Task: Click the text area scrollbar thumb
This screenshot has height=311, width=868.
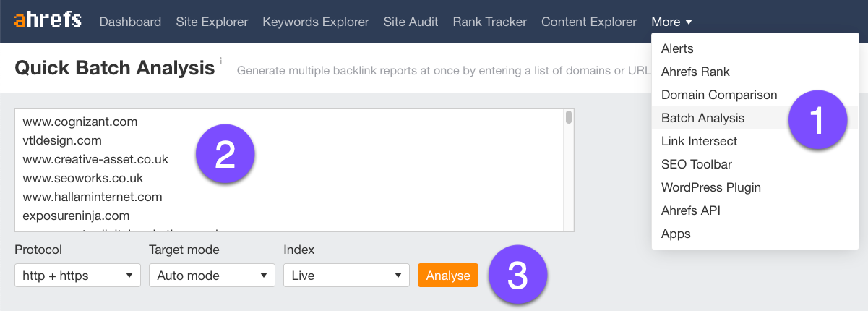Action: (x=569, y=118)
